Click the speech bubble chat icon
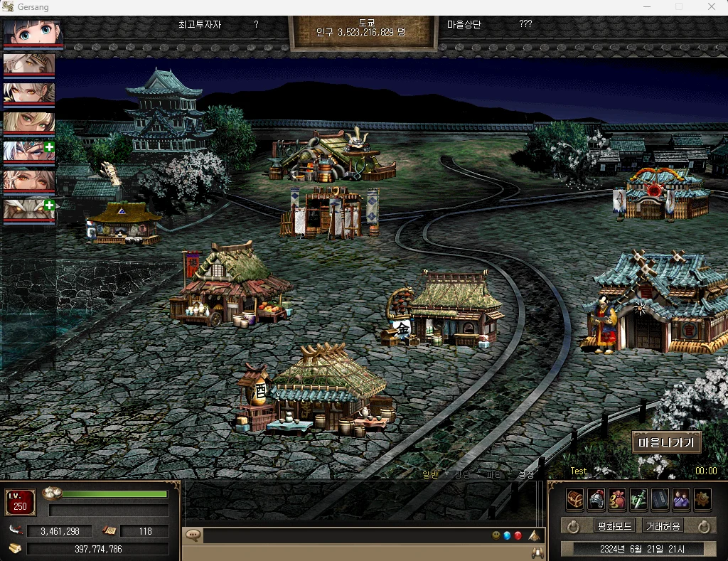 tap(193, 535)
